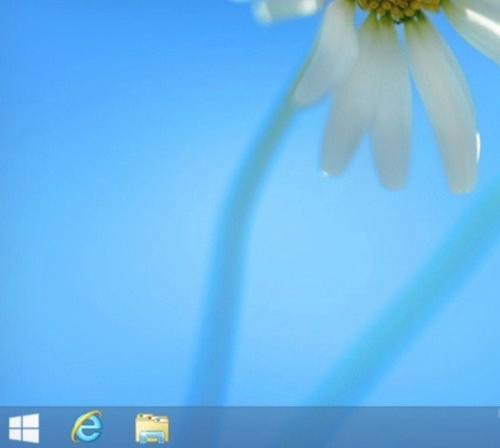Launch Internet Explorer from the taskbar
This screenshot has height=448, width=500.
pyautogui.click(x=87, y=426)
